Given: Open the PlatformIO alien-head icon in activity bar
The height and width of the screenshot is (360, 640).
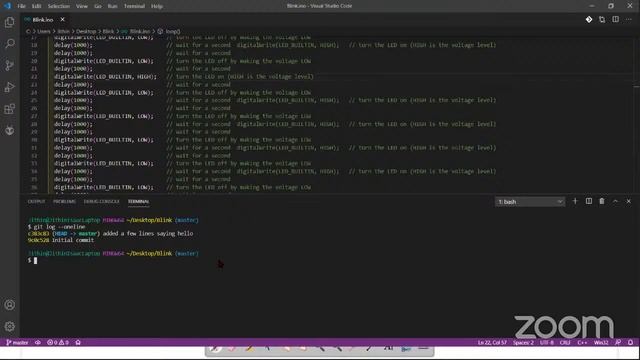Looking at the screenshot, I should [10, 131].
